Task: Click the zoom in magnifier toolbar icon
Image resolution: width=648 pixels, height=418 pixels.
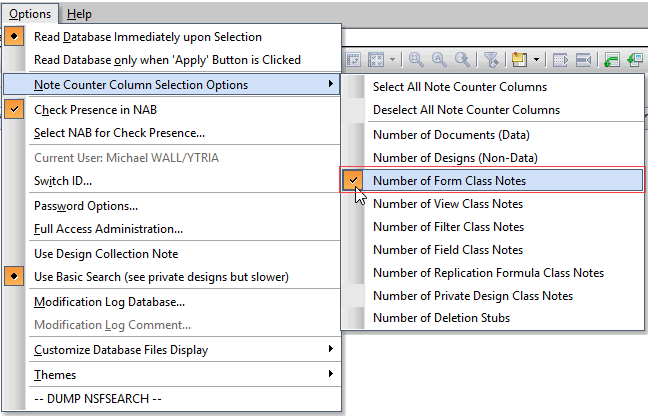Action: point(415,61)
